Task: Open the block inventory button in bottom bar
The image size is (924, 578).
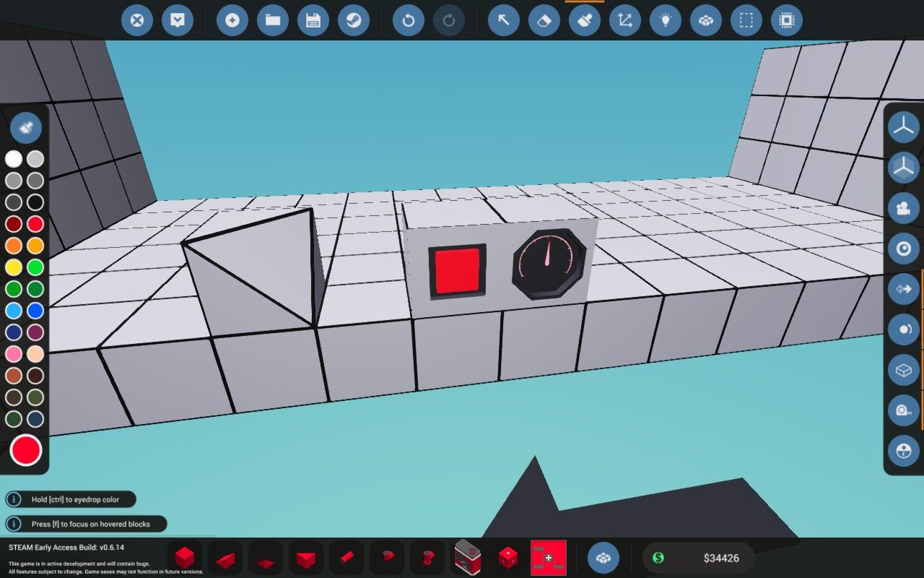Action: pos(603,558)
